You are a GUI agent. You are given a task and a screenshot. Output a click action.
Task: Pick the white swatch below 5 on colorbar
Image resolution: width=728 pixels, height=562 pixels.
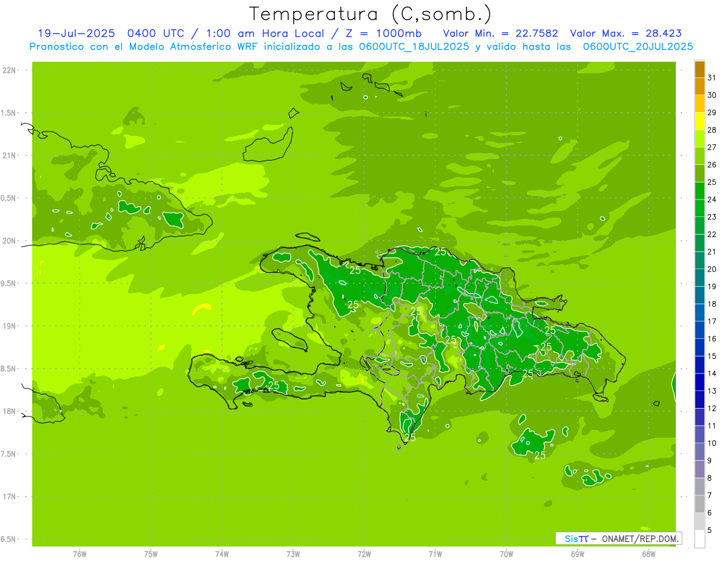click(x=699, y=539)
